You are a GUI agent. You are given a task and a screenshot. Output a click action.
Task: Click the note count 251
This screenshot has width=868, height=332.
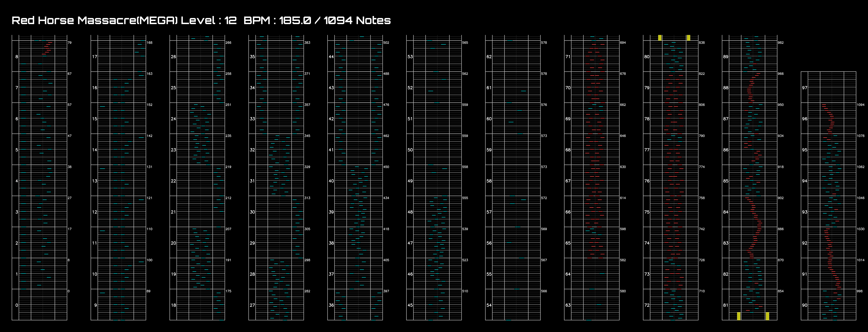[x=228, y=105]
